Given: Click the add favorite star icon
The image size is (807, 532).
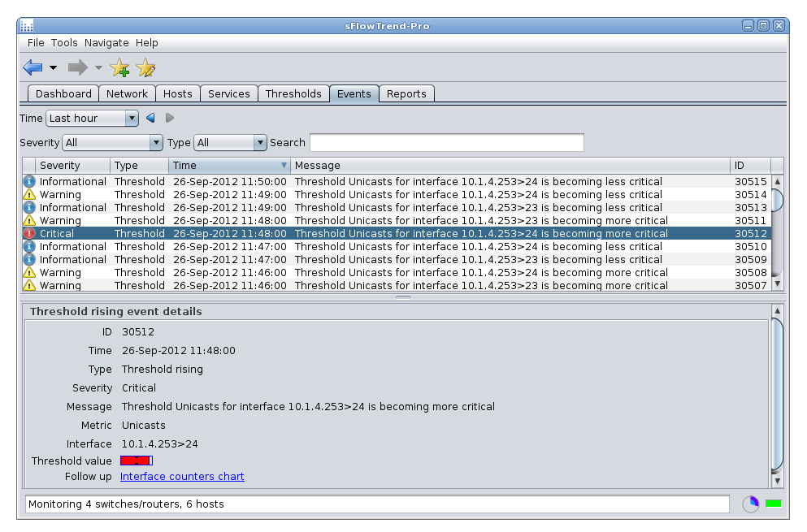Looking at the screenshot, I should coord(119,68).
